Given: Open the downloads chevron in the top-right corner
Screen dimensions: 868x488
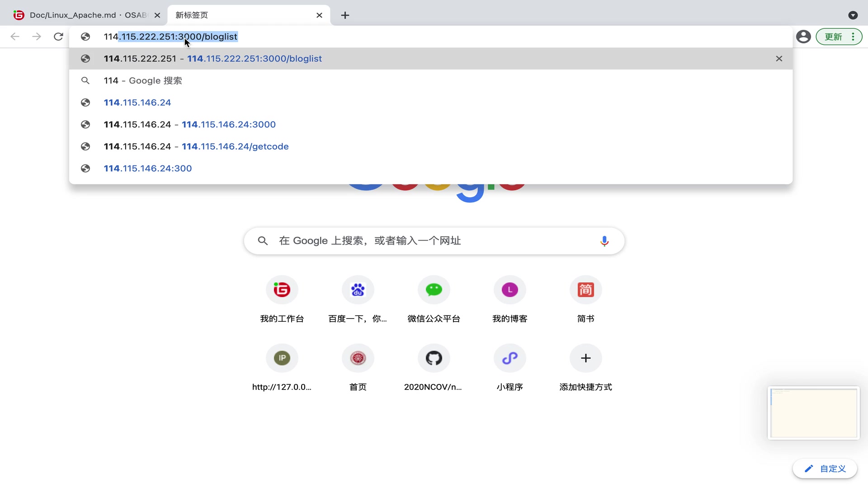Looking at the screenshot, I should (853, 15).
